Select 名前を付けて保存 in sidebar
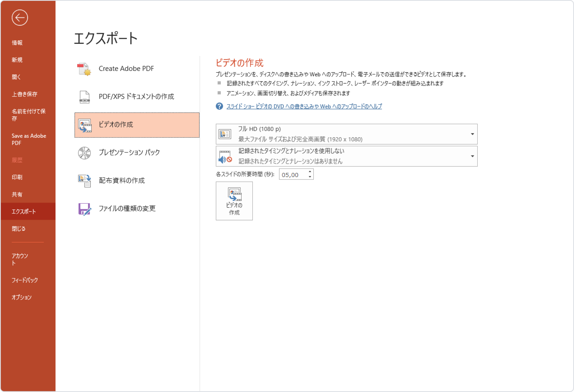 tap(29, 115)
